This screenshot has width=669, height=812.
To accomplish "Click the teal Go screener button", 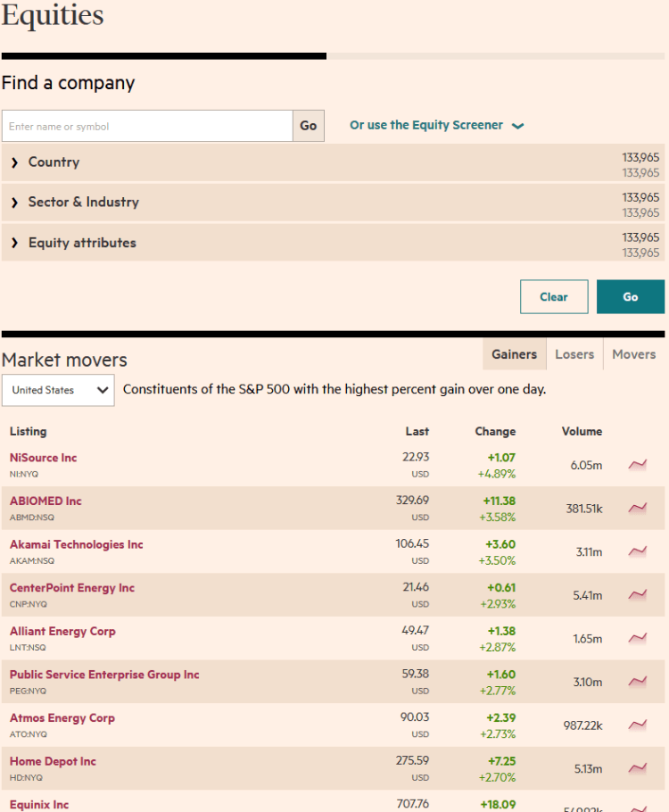I will pyautogui.click(x=630, y=297).
